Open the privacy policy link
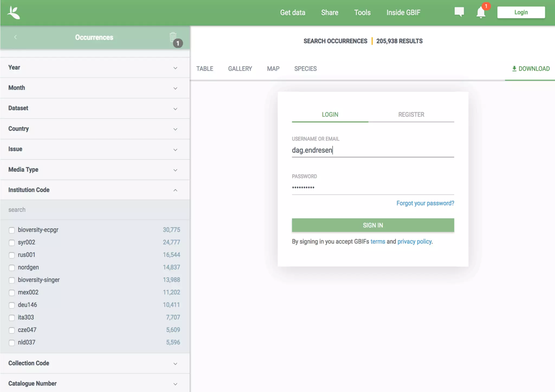 tap(414, 241)
